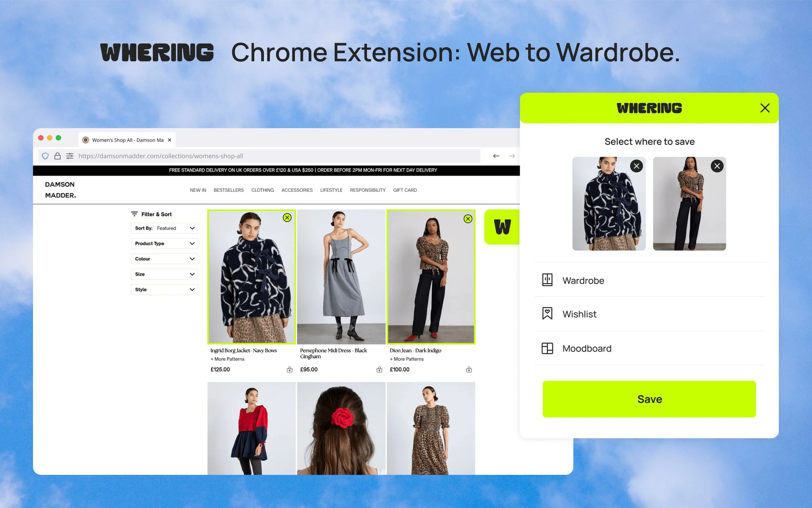
Task: Open the Accessories menu item
Action: pos(296,190)
